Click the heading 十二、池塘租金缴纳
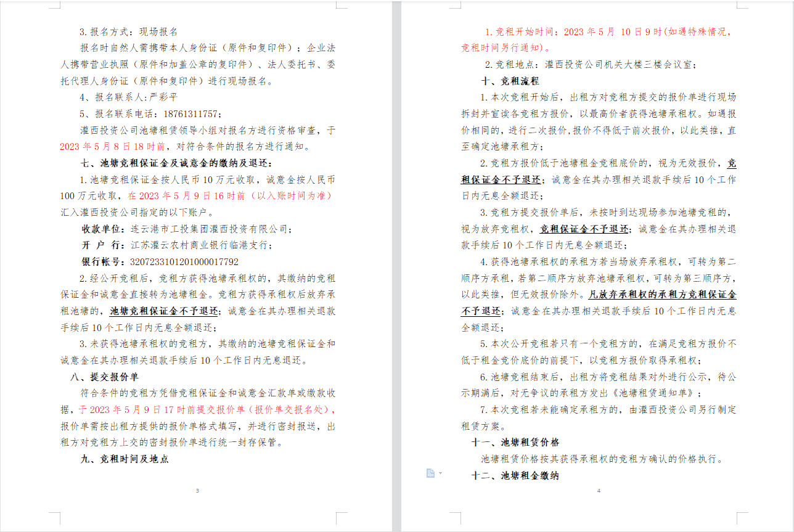The width and height of the screenshot is (794, 532). pyautogui.click(x=515, y=475)
